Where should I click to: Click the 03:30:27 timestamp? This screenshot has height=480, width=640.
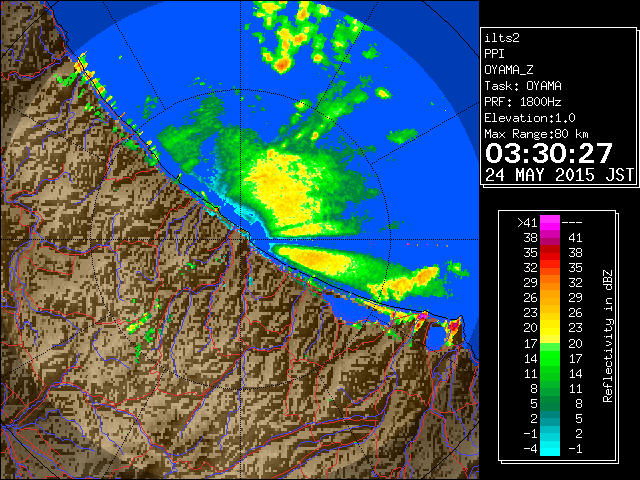tap(549, 153)
